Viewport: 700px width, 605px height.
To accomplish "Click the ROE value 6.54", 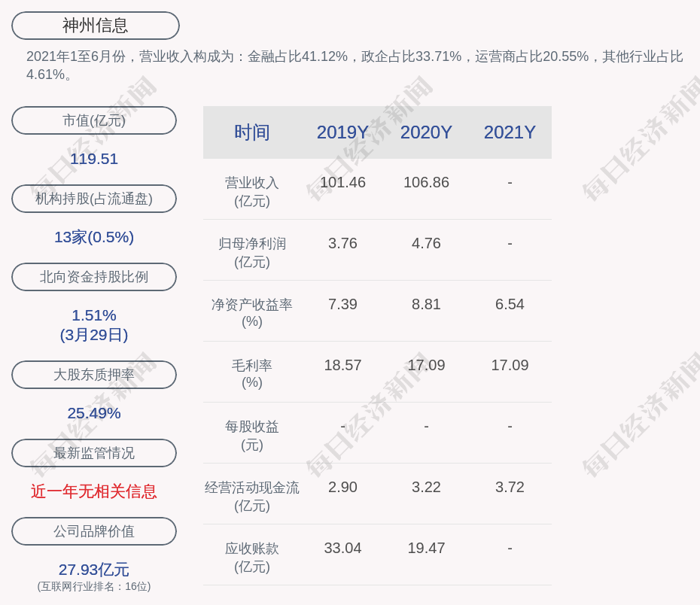I will [x=510, y=304].
